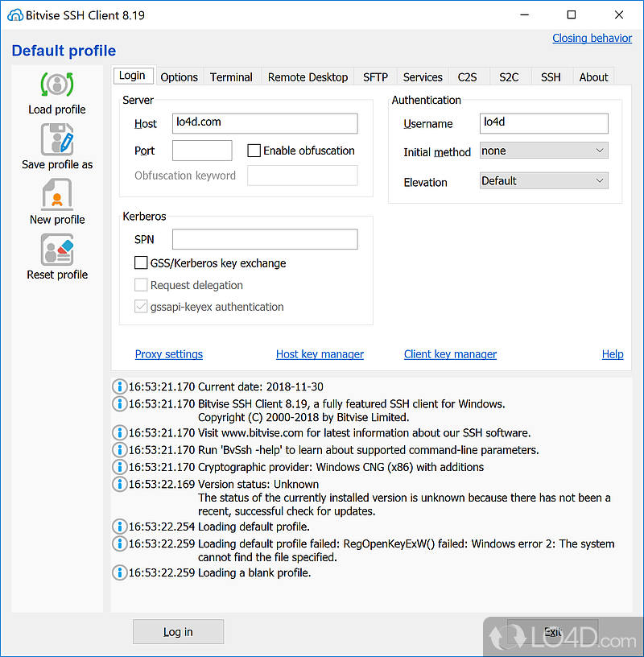Open Proxy settings link

pos(169,354)
